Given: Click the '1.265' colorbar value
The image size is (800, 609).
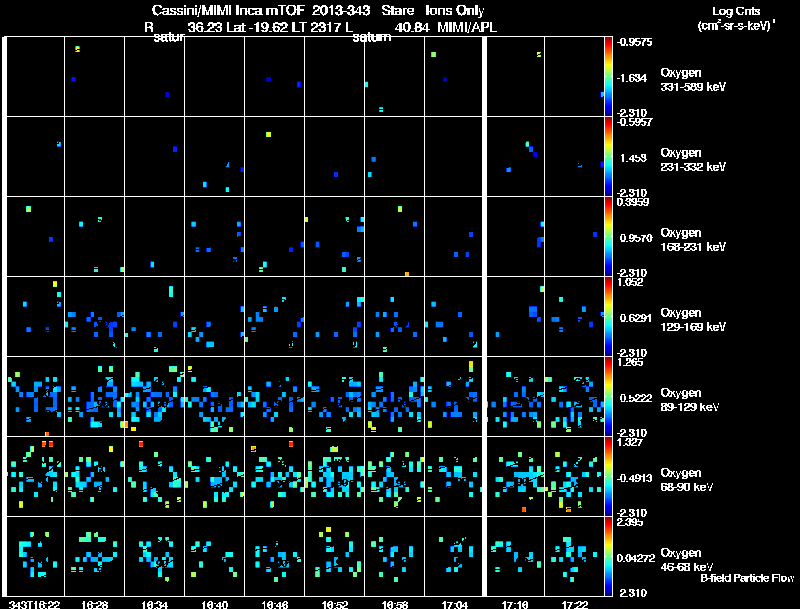Looking at the screenshot, I should pyautogui.click(x=630, y=362).
